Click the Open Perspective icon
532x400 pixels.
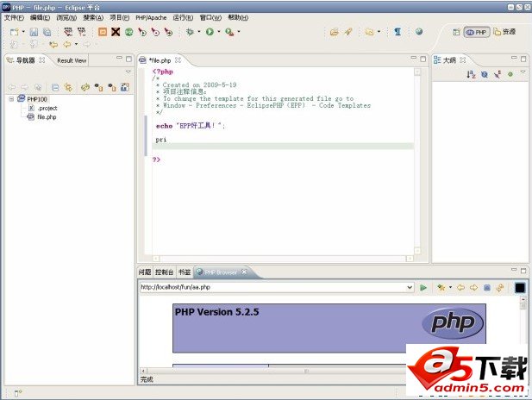[x=457, y=32]
